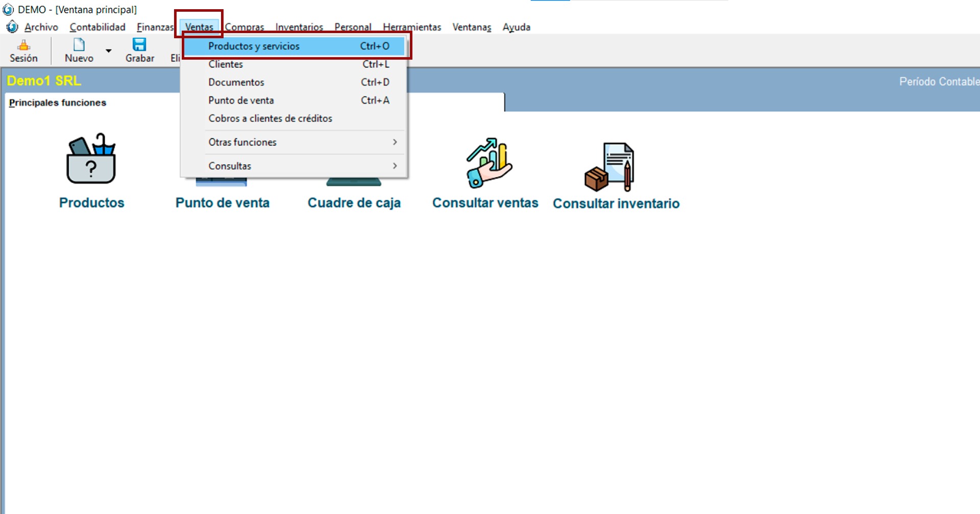
Task: Expand the Nuevo dropdown arrow
Action: point(108,51)
